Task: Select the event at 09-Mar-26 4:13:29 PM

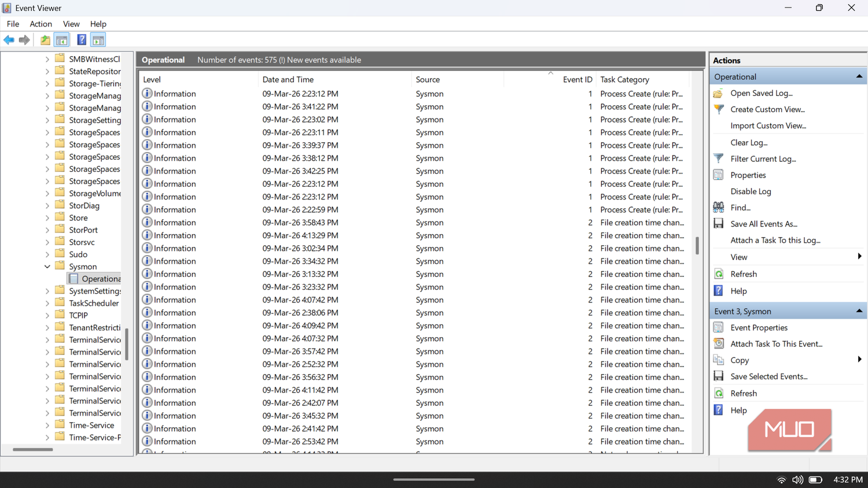Action: 414,235
